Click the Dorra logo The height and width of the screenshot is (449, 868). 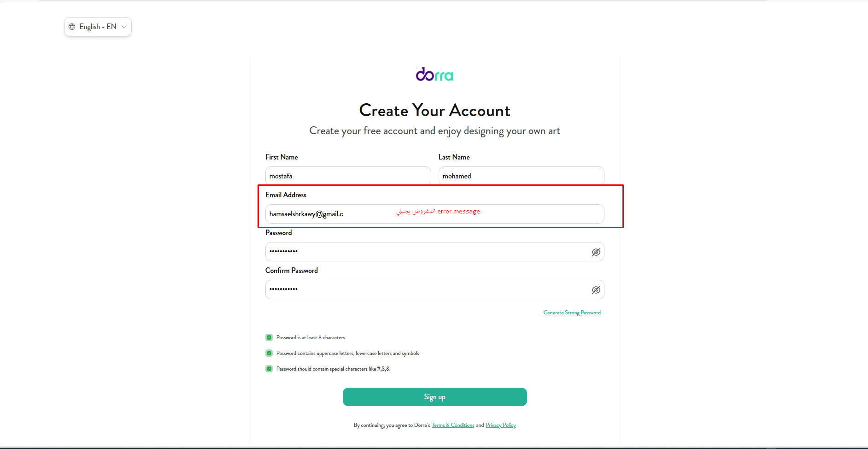click(434, 74)
